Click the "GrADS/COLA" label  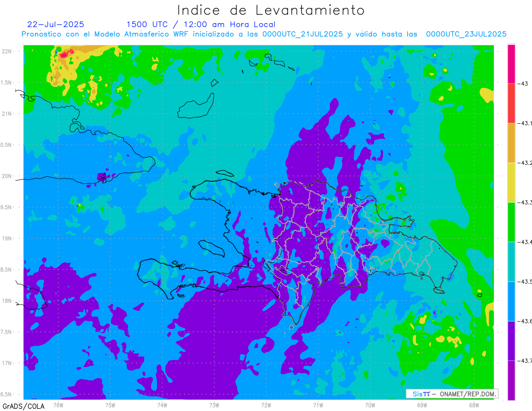[x=23, y=406]
